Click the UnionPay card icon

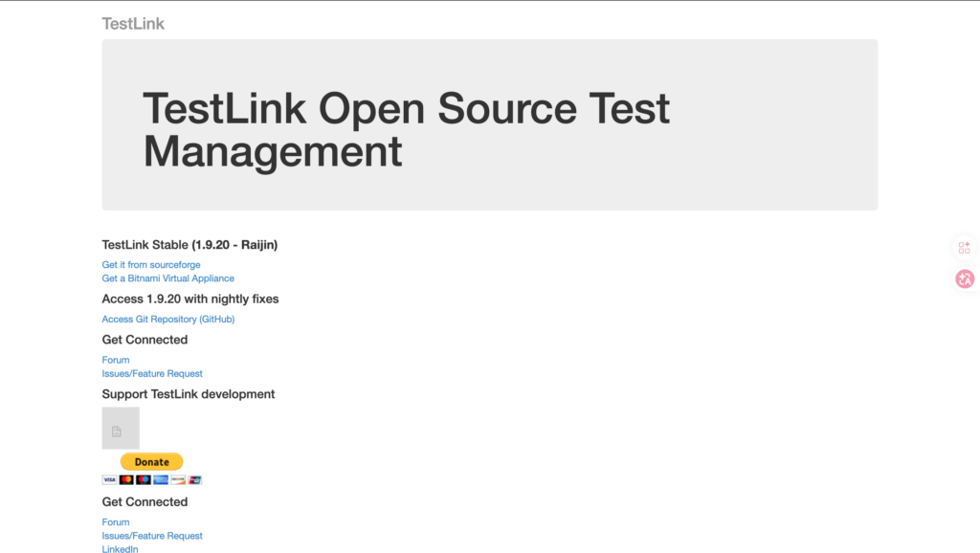pos(195,479)
